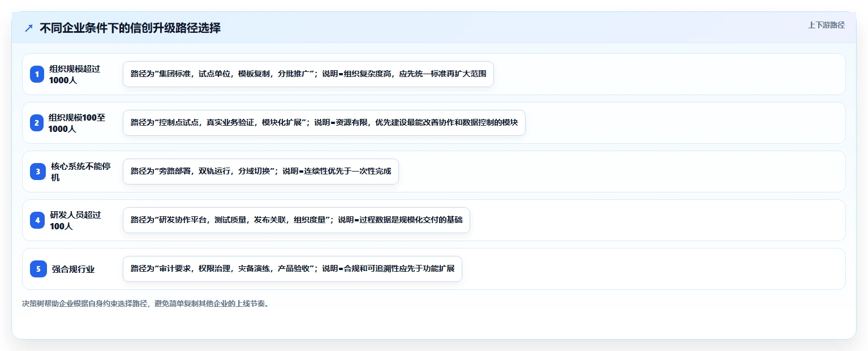This screenshot has height=351, width=868.
Task: Select number badge 2 for 组织规模100至1000人
Action: pos(38,123)
